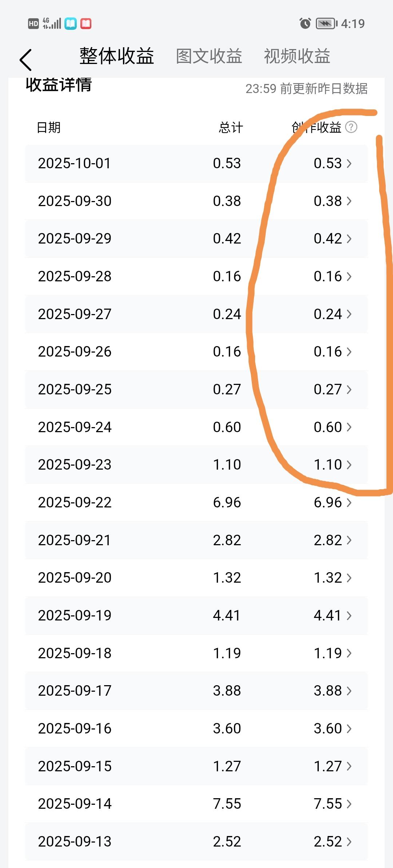Image resolution: width=393 pixels, height=868 pixels.
Task: Tap the 总计 column header
Action: pos(231,128)
